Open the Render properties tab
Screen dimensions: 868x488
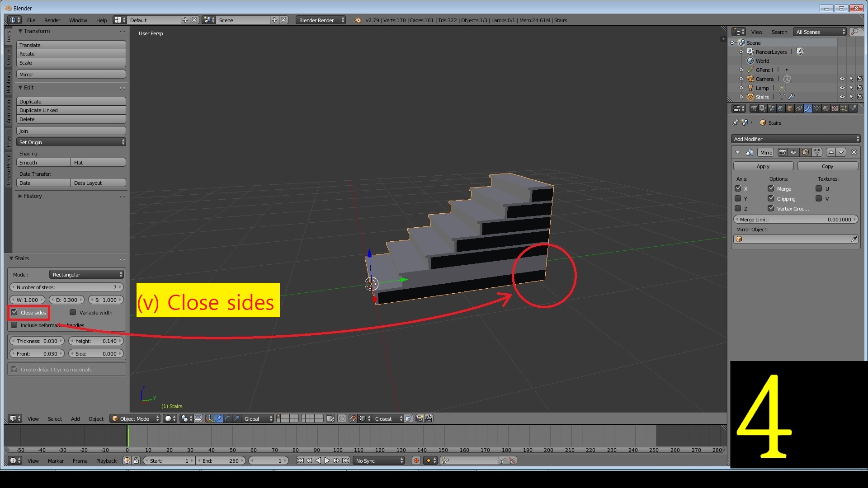click(754, 108)
